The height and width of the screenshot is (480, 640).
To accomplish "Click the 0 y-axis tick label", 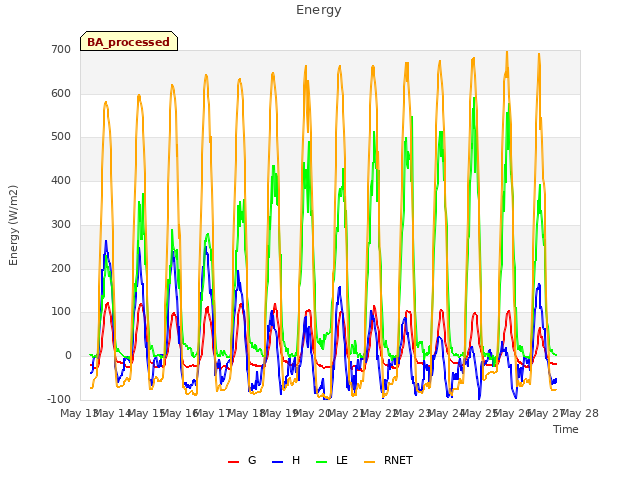I will [68, 356].
